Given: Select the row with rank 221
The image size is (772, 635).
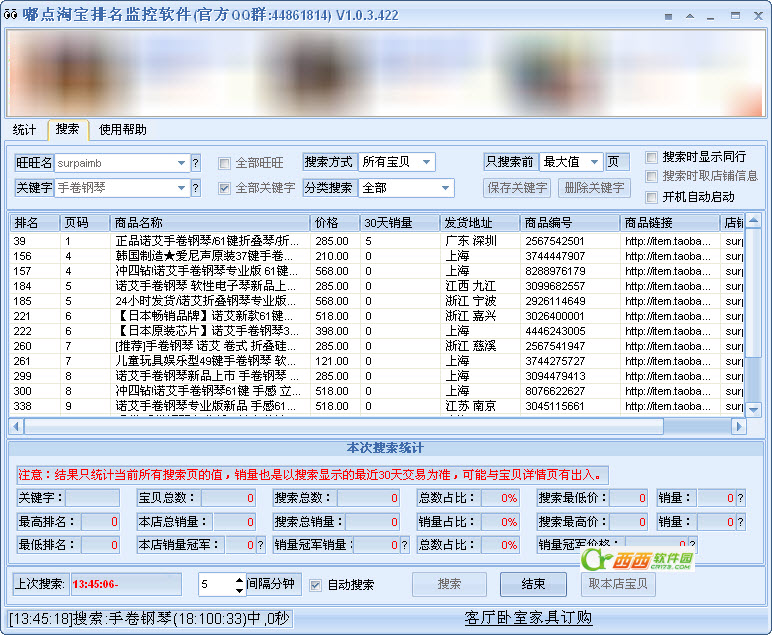Looking at the screenshot, I should [377, 316].
